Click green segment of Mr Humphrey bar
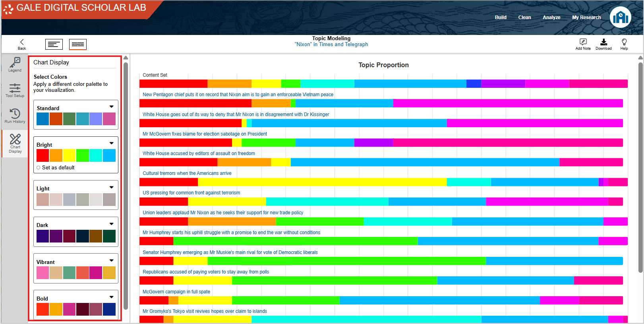 pos(296,241)
